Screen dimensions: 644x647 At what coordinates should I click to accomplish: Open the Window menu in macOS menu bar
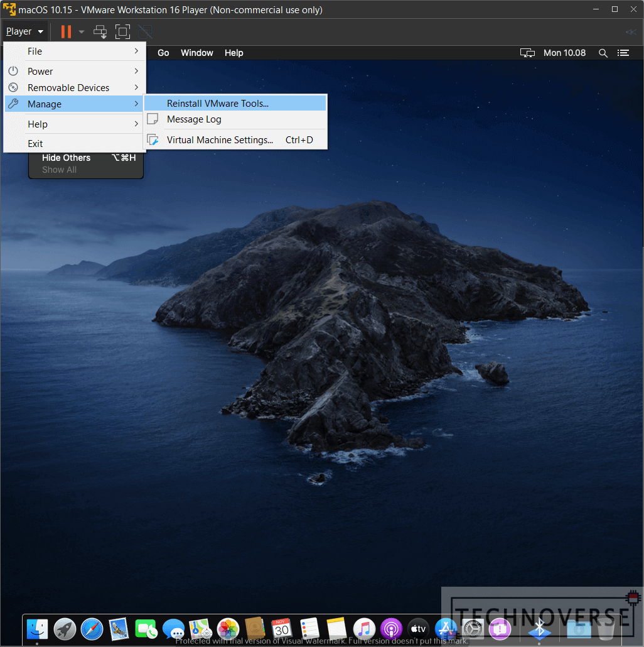197,53
